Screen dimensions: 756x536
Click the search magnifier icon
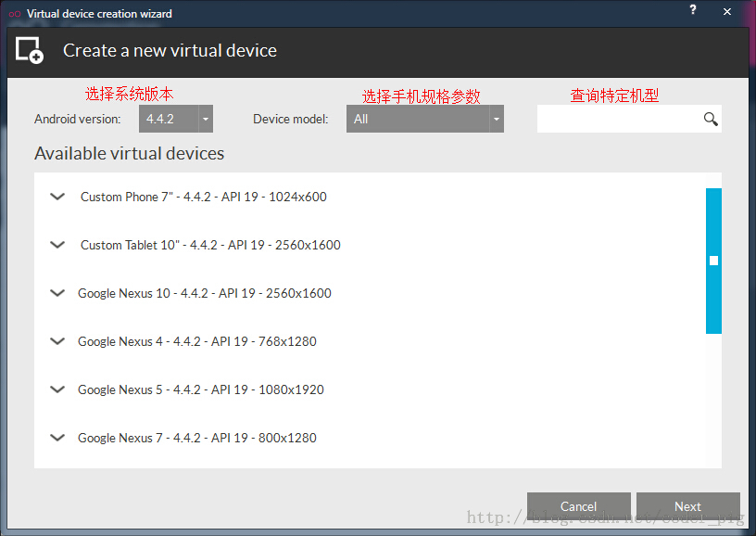(711, 119)
